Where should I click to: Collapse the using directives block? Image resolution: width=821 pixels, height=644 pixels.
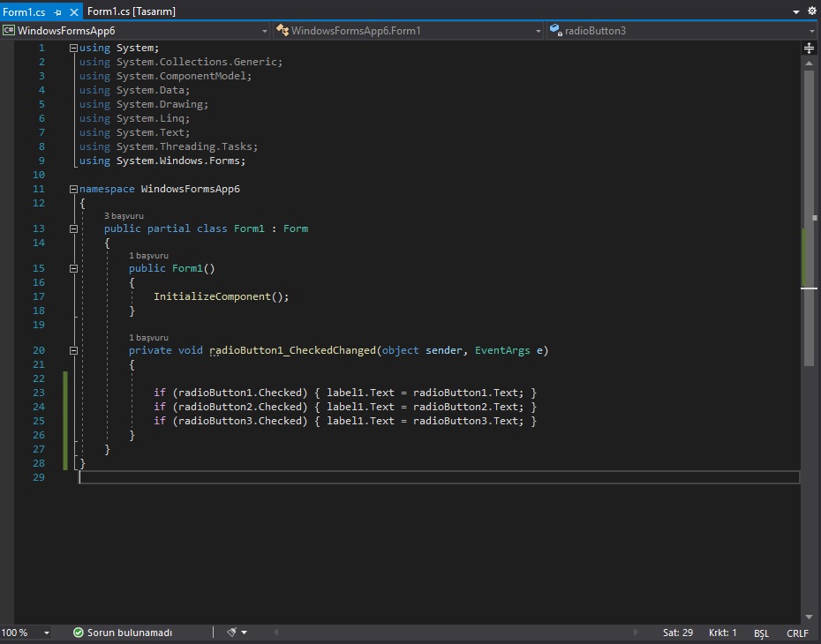74,49
